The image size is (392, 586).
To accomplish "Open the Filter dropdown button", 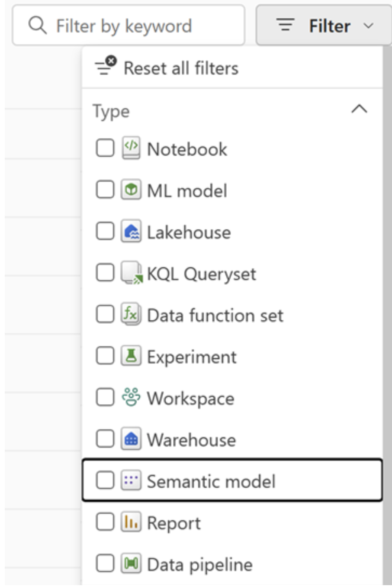I will pyautogui.click(x=324, y=26).
